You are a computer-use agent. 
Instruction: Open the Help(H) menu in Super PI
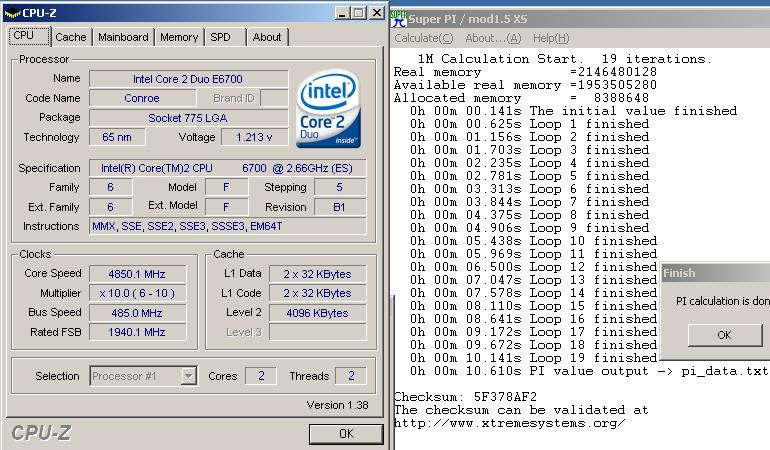[551, 38]
